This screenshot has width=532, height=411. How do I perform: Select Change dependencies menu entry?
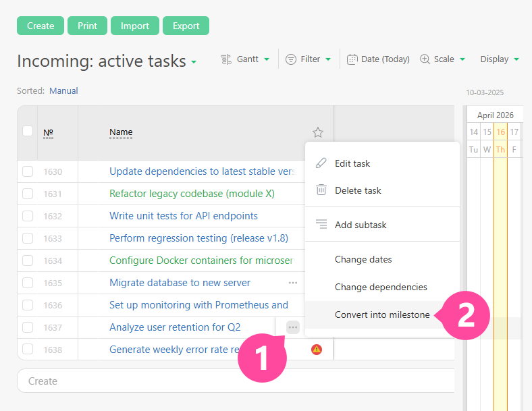tap(381, 287)
